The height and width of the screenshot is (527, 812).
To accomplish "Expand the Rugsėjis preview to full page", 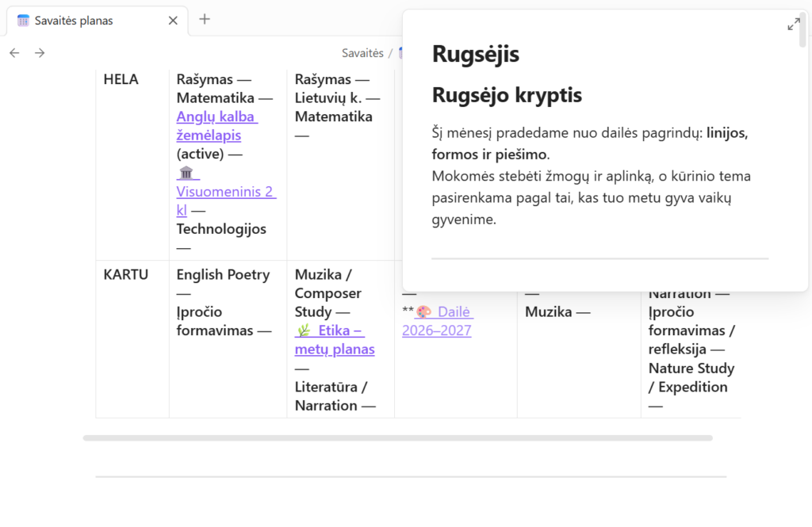I will click(x=793, y=25).
